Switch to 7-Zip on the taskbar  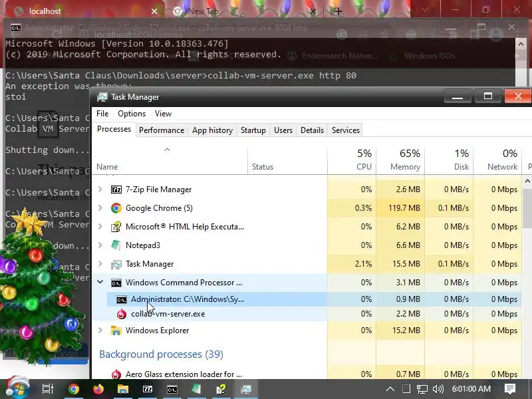click(x=148, y=389)
